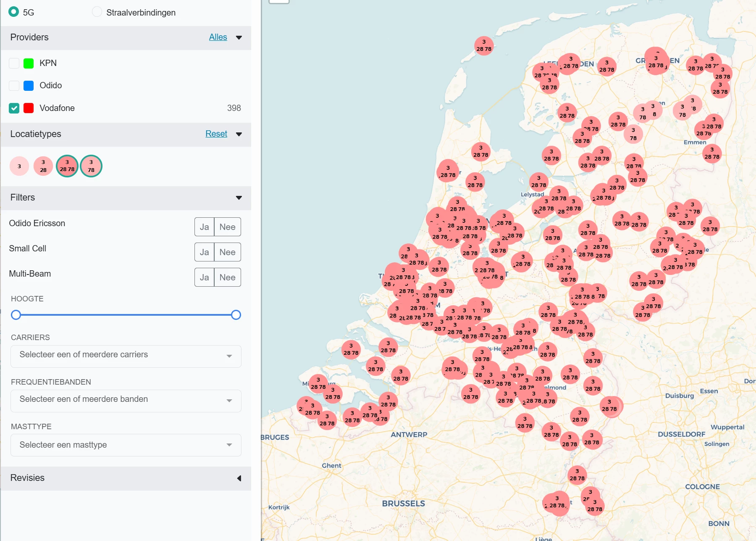Click the blue Odido color swatch
Screen dimensions: 756x541
pyautogui.click(x=29, y=85)
